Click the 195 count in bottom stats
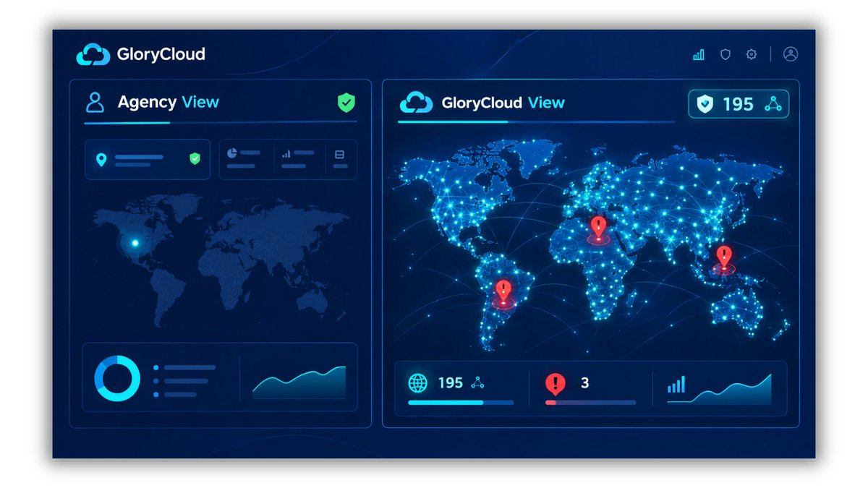The width and height of the screenshot is (868, 488). pyautogui.click(x=450, y=383)
